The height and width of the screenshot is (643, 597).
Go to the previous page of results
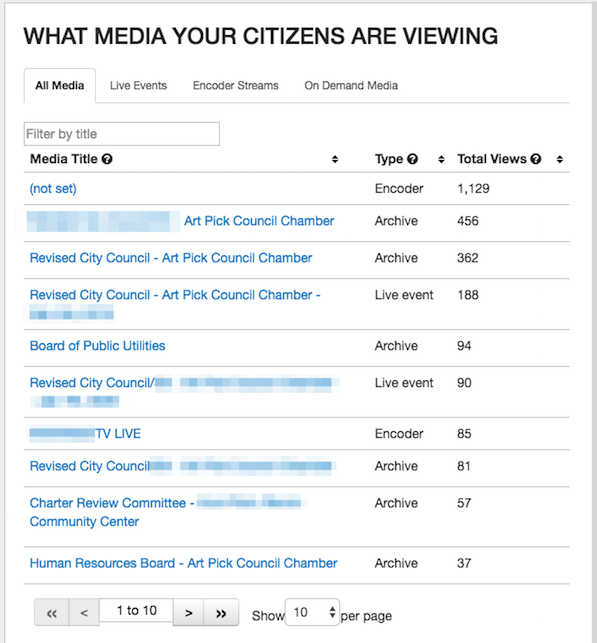[x=84, y=613]
